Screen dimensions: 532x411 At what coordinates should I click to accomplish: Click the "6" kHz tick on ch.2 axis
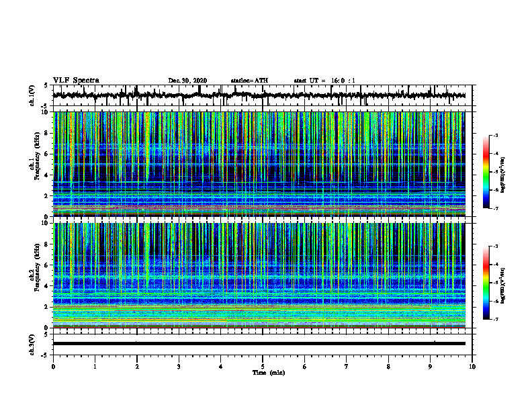click(x=48, y=265)
